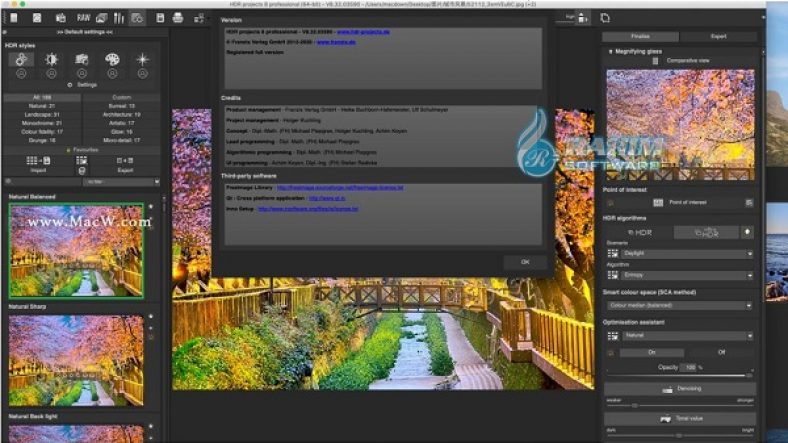Select the sun brightness HDR style icon
This screenshot has width=788, height=443.
point(51,59)
